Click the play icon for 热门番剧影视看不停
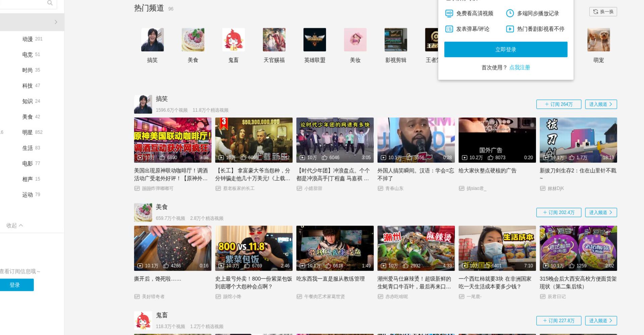The height and width of the screenshot is (335, 644). 510,29
